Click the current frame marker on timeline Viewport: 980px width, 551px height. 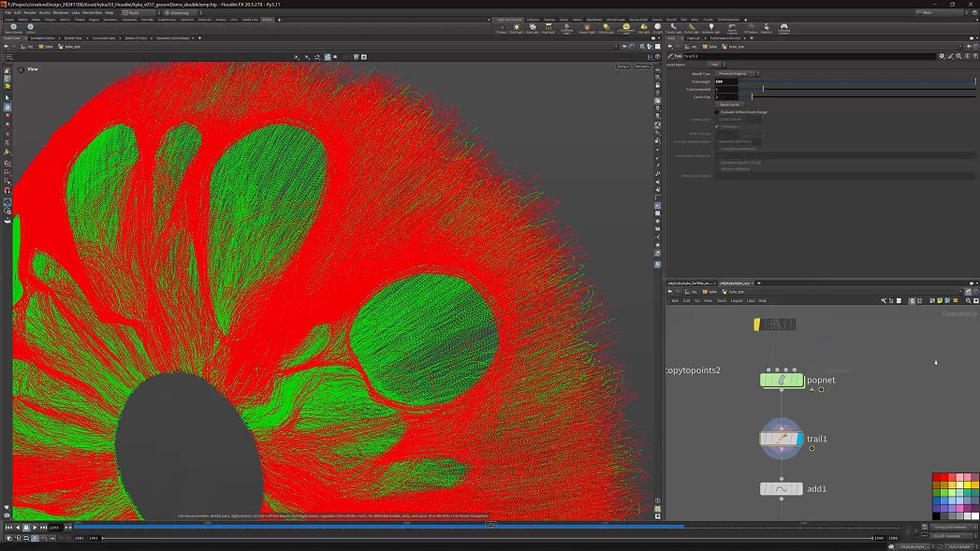[x=490, y=525]
